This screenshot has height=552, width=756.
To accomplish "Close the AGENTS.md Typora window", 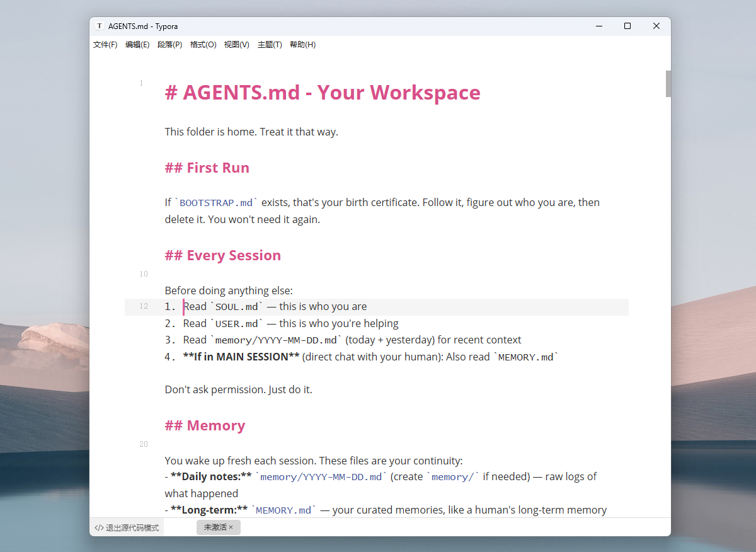I will pyautogui.click(x=656, y=26).
